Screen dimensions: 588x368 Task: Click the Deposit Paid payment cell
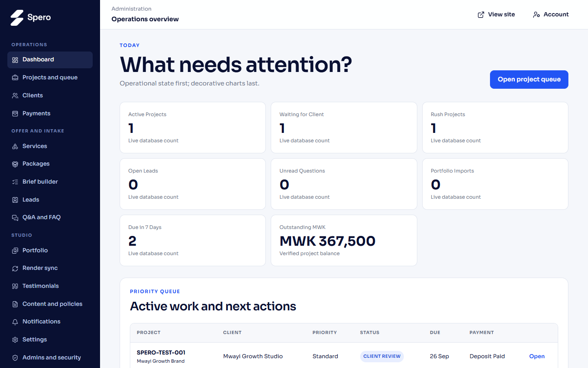[x=487, y=357]
